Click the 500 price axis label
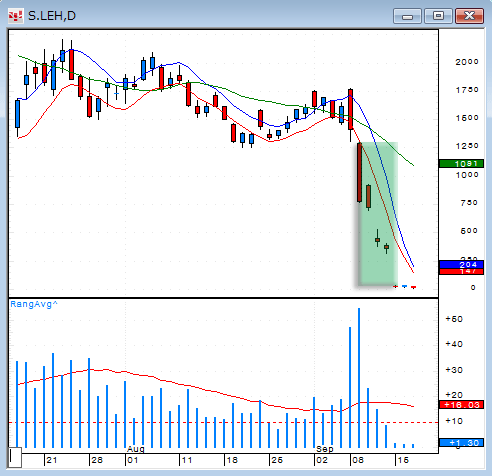This screenshot has height=476, width=492. 469,231
